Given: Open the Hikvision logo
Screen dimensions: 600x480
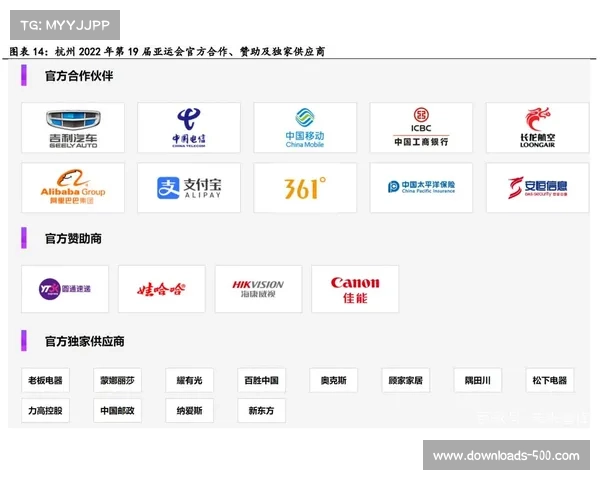Looking at the screenshot, I should click(258, 289).
